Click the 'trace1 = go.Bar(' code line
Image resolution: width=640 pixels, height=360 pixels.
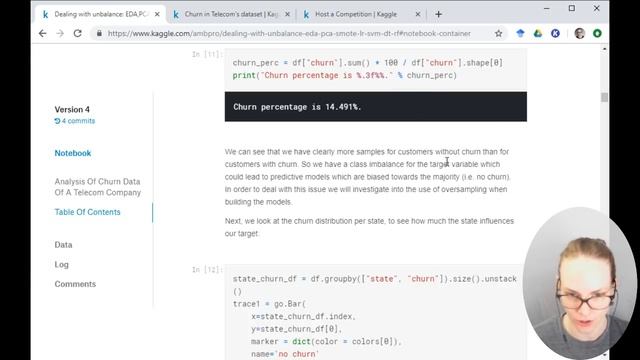[x=269, y=304]
